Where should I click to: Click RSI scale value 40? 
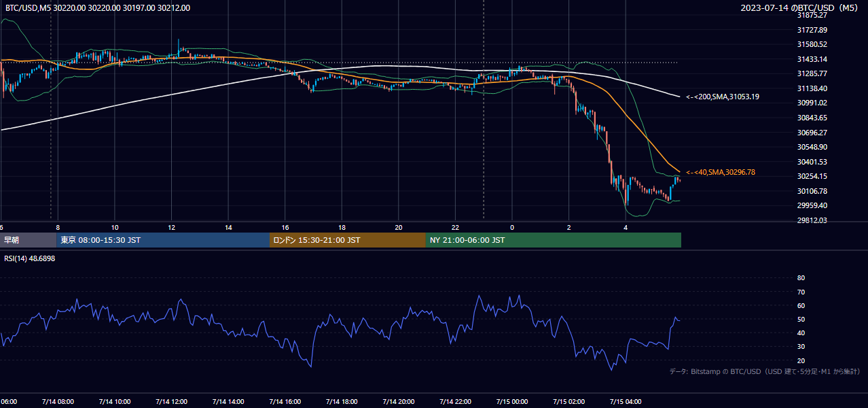[x=801, y=333]
